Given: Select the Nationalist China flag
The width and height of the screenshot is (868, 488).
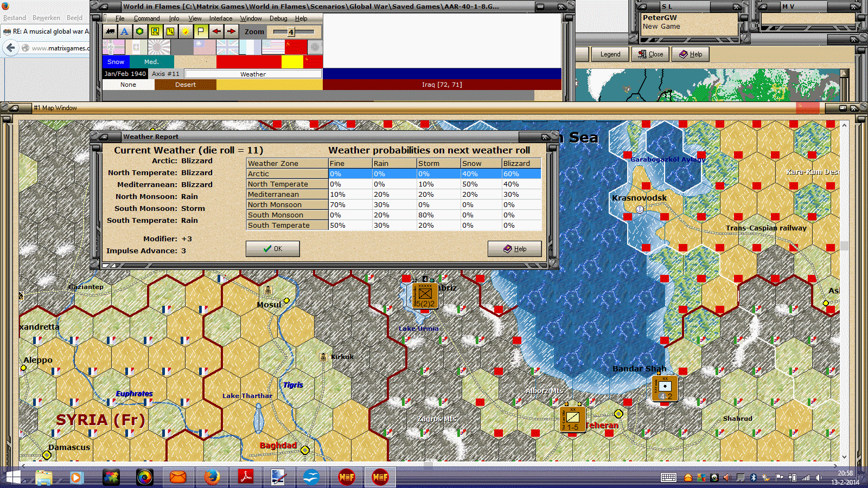Looking at the screenshot, I should 205,47.
